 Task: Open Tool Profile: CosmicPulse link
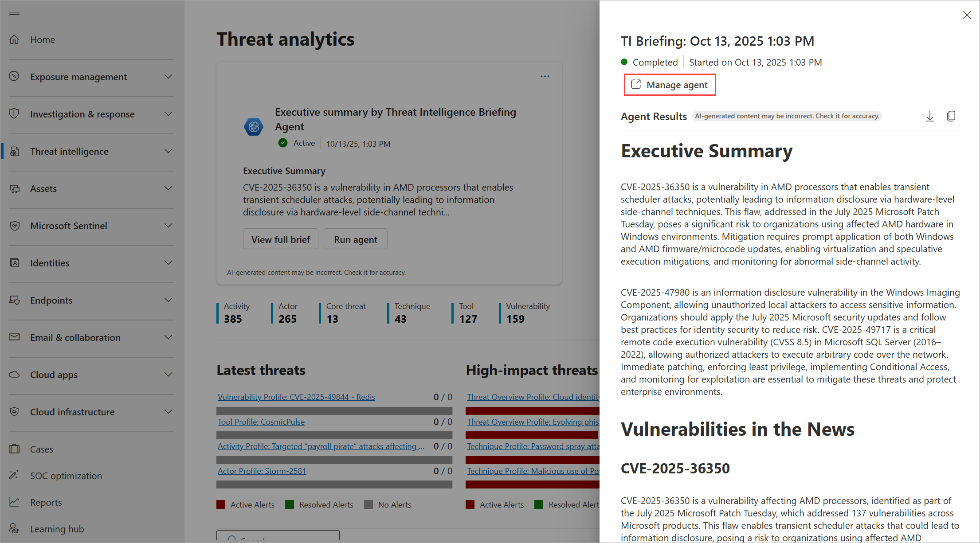[x=261, y=422]
